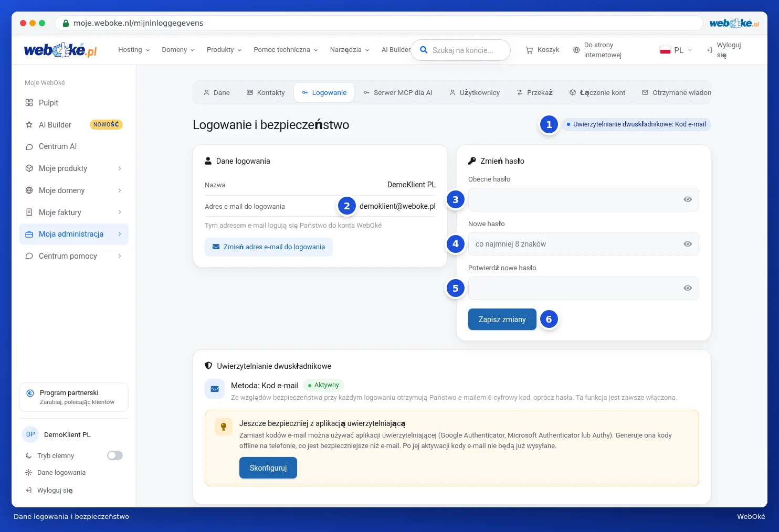Click the sidebar Wyloguj się exit icon
Screen dimensions: 779x532
[x=29, y=491]
